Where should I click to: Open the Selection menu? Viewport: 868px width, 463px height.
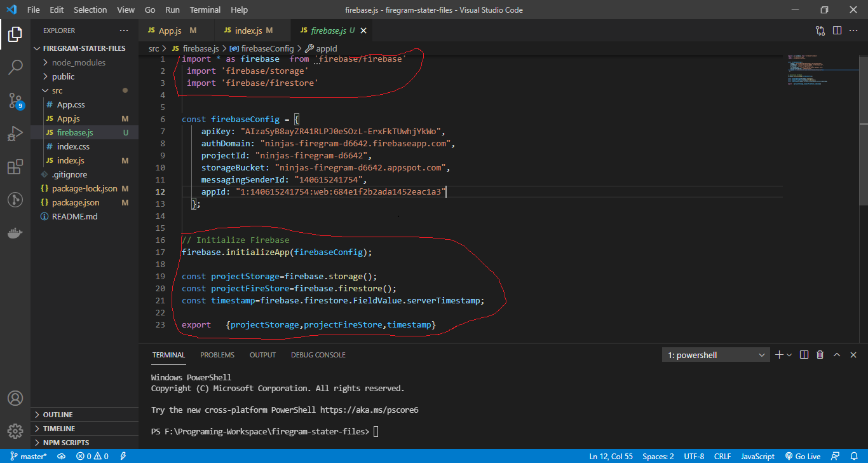tap(90, 10)
